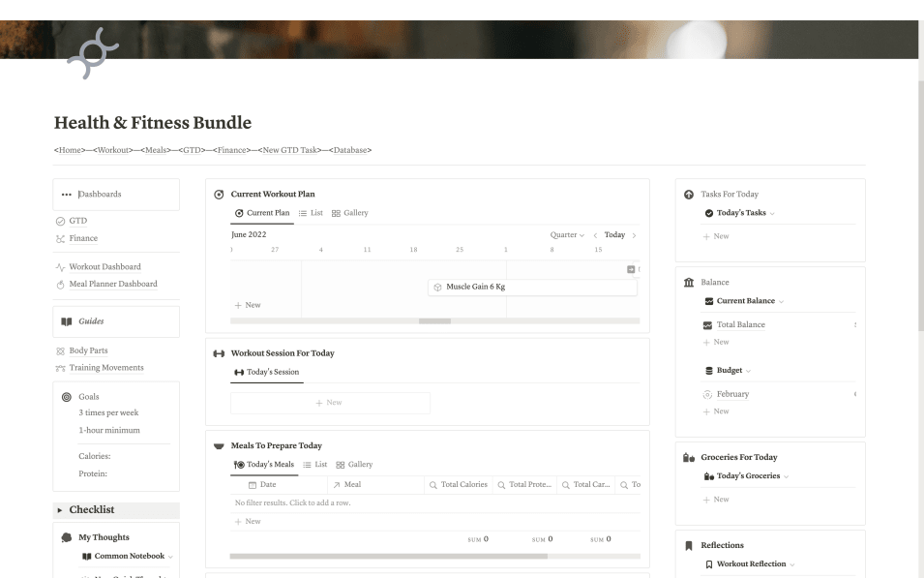
Task: Click the dumbbell icon by Workout Session
Action: coord(219,353)
